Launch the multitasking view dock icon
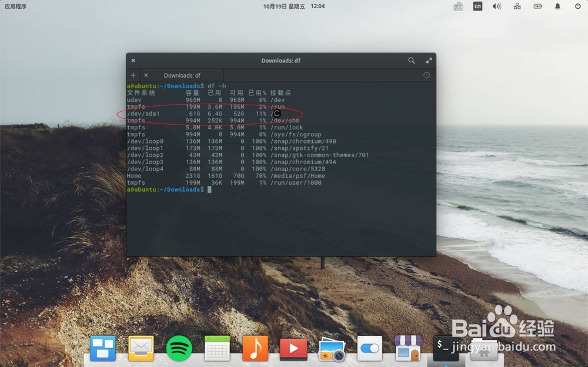The image size is (588, 367). tap(103, 348)
